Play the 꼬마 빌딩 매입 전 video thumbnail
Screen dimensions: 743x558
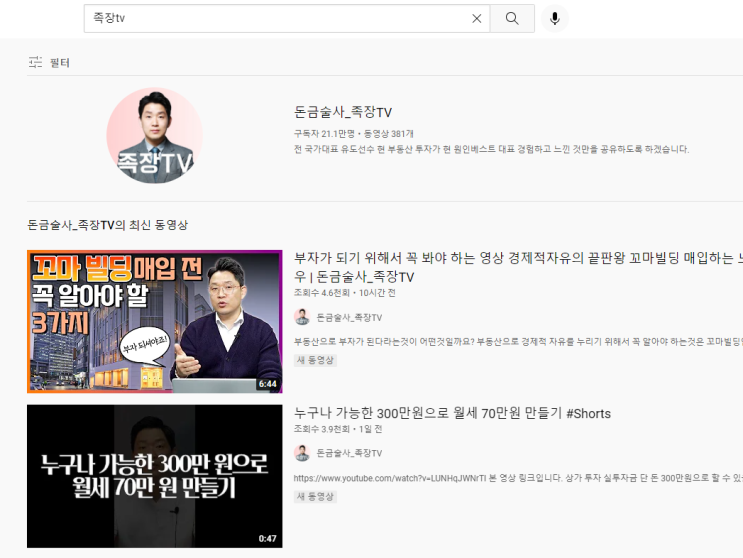pyautogui.click(x=154, y=322)
